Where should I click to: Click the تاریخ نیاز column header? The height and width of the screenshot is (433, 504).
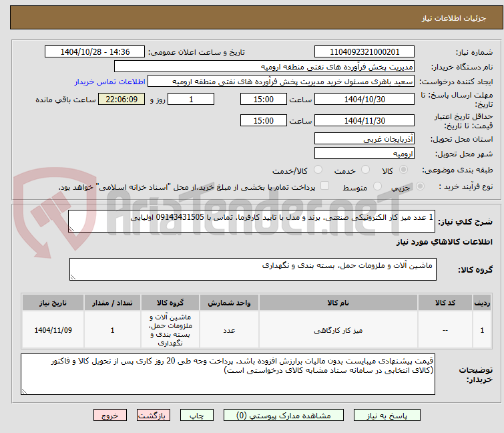click(53, 303)
